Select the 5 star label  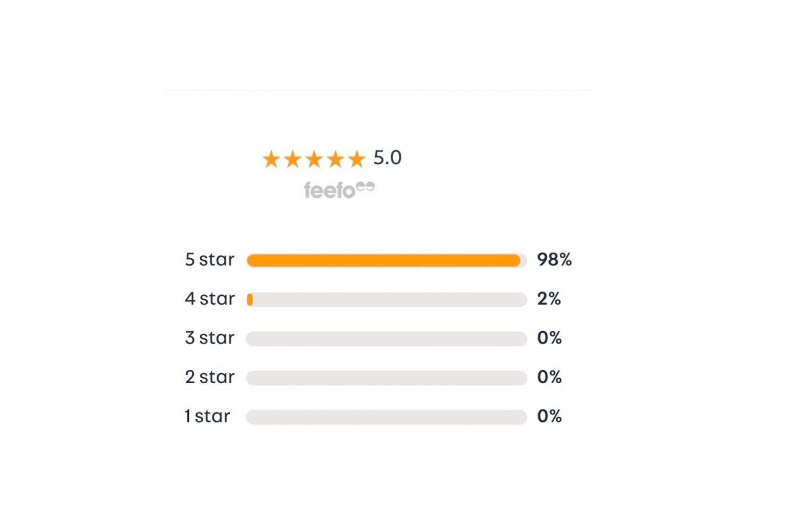point(210,260)
